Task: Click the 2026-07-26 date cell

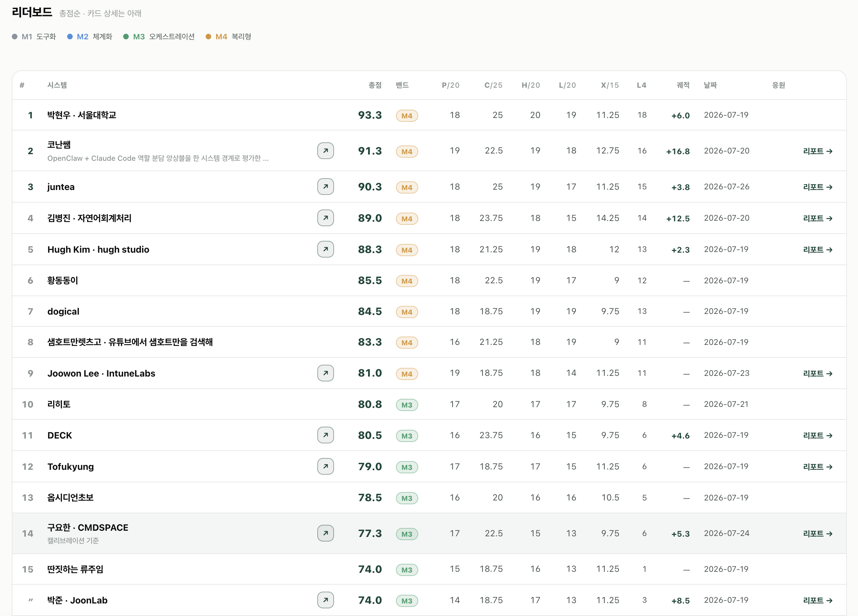Action: coord(726,187)
